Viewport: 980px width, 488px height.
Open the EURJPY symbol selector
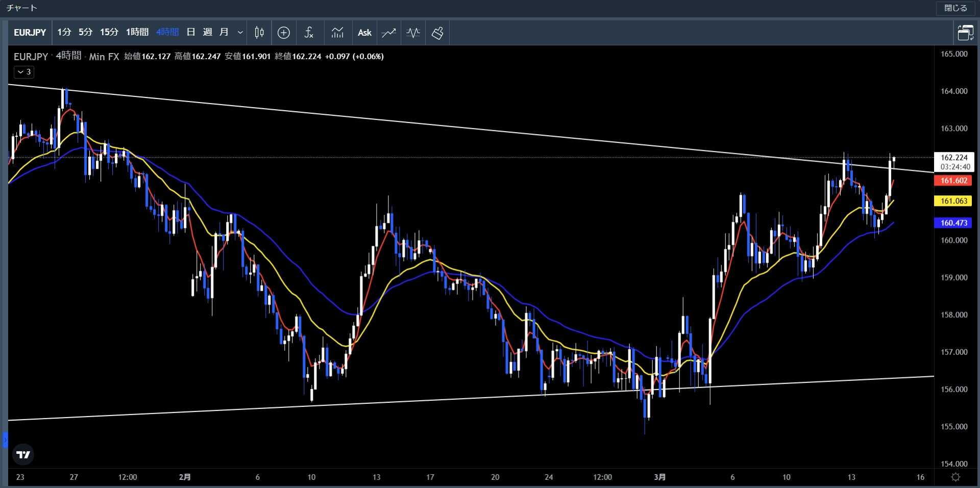(30, 33)
